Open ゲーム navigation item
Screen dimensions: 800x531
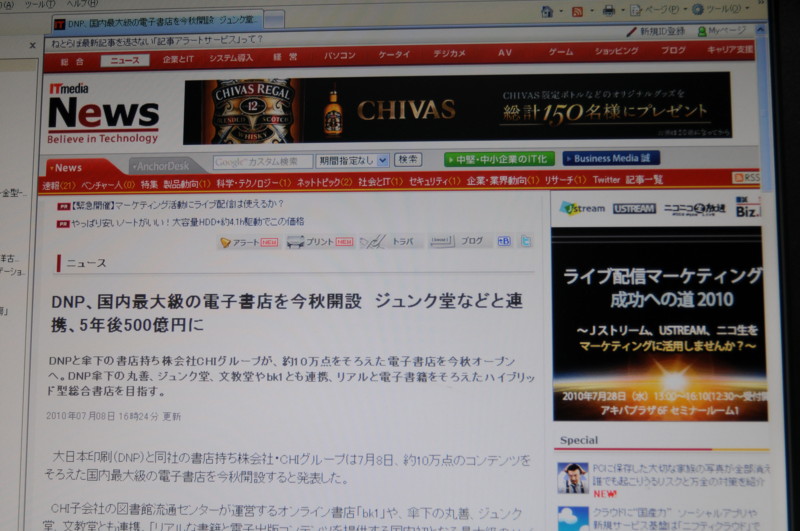(561, 52)
